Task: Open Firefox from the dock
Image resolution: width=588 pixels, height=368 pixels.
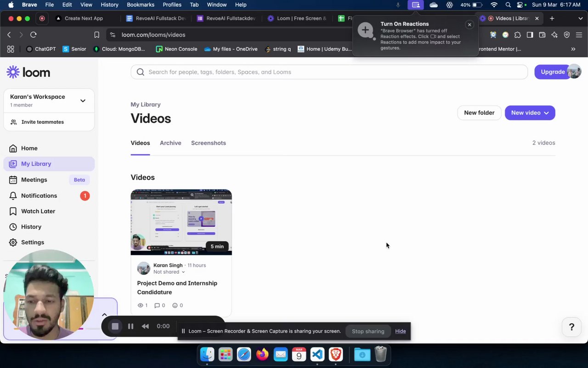Action: (x=262, y=354)
